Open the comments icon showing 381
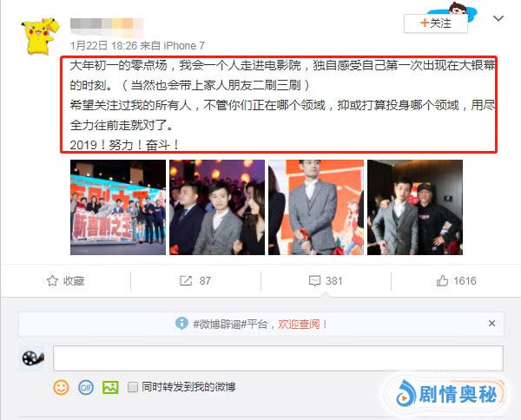521x420 pixels. [314, 281]
